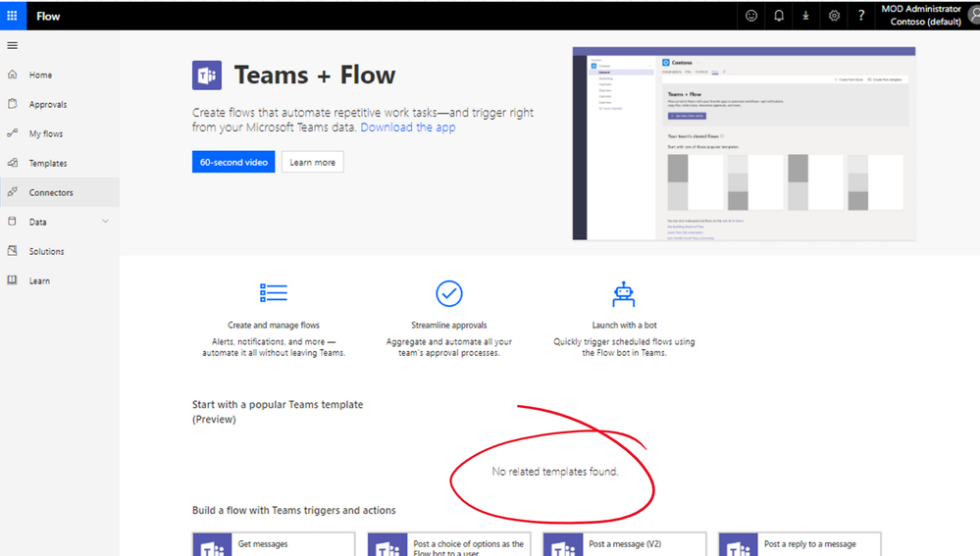The image size is (980, 556).
Task: Click the Teams icon on the Post a reply card
Action: coord(739,545)
